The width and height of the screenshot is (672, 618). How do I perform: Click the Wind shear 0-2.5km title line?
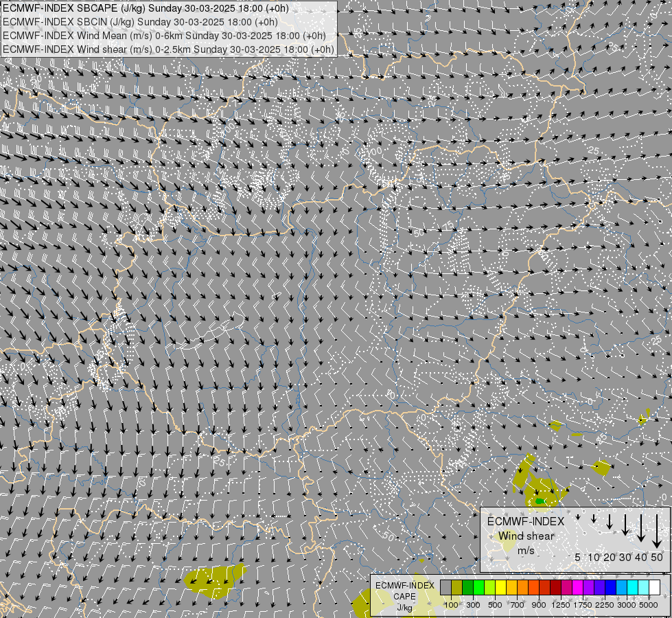point(168,49)
